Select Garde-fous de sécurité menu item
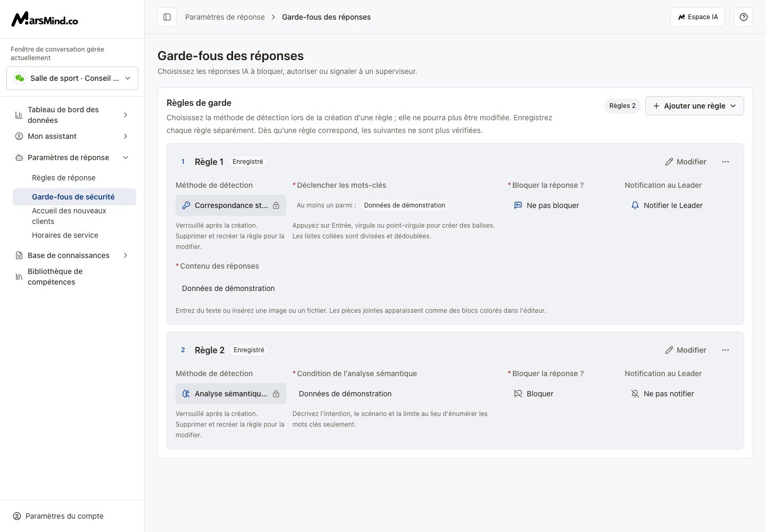 (x=74, y=197)
